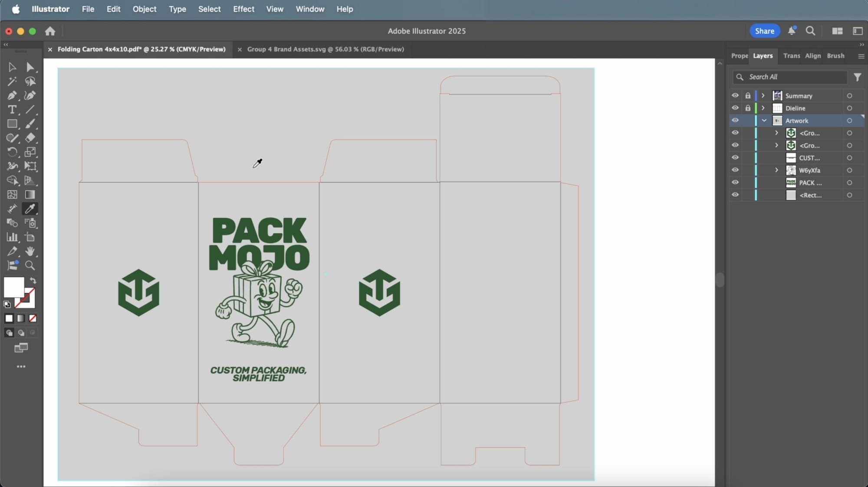The height and width of the screenshot is (487, 868).
Task: Choose the Lasso tool
Action: (x=30, y=82)
